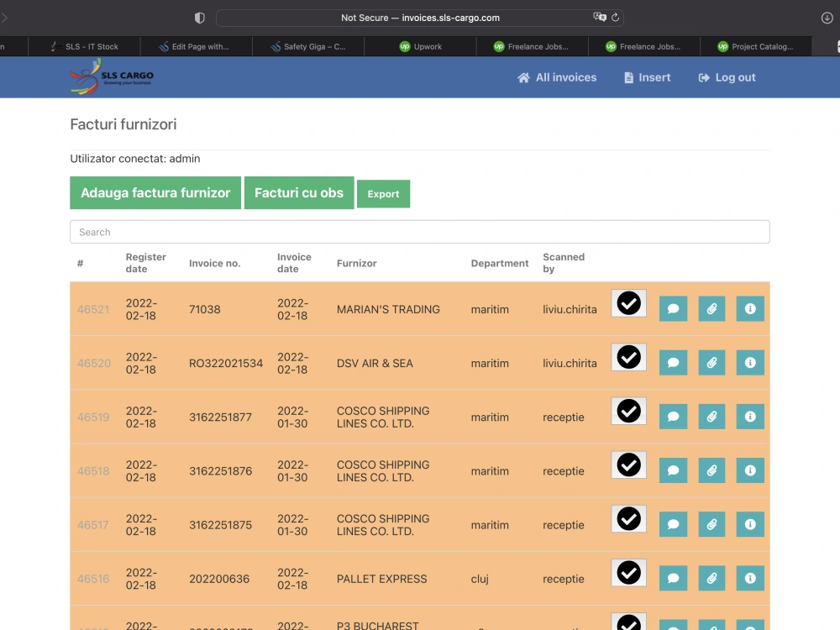Show info for invoice 46517
840x630 pixels.
pyautogui.click(x=750, y=524)
